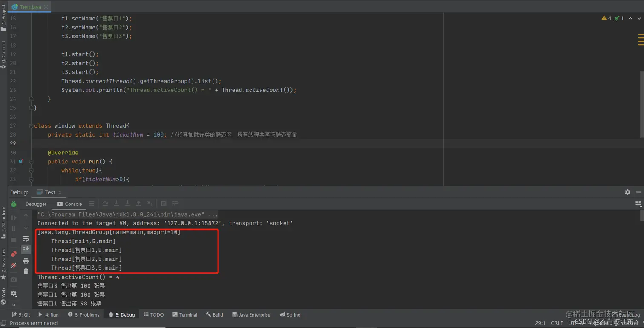The image size is (644, 328).
Task: Open the Commit tool window stripe
Action: tap(3, 54)
